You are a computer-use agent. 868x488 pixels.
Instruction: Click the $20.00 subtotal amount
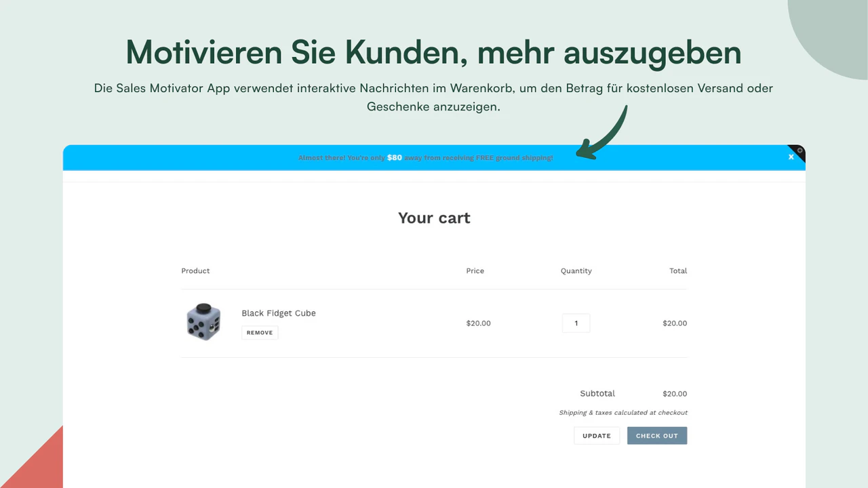(x=675, y=394)
